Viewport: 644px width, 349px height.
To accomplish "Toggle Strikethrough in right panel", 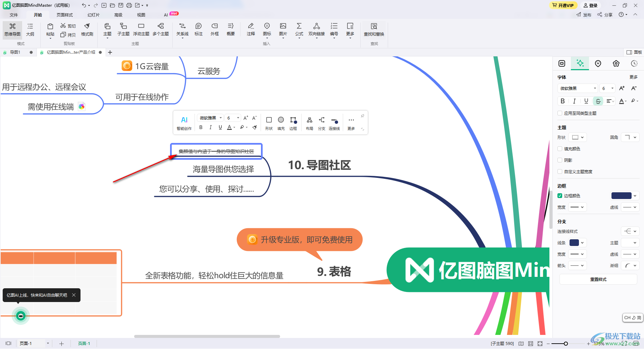I will click(598, 101).
